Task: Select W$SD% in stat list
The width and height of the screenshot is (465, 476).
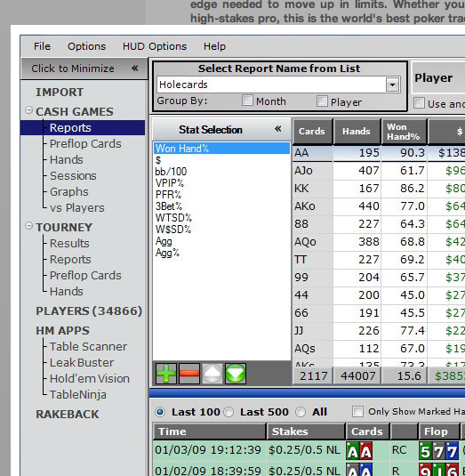Action: [x=173, y=230]
